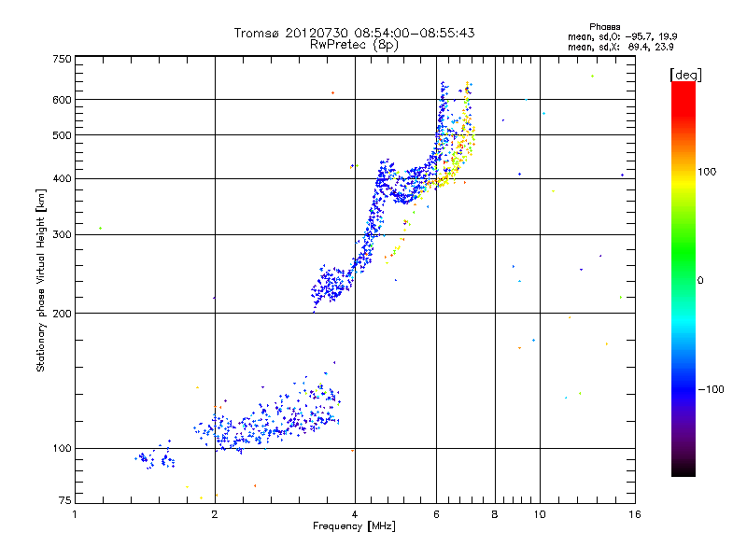Click the plot title 'Tromsø 20120730 08:54:00-08:55:43'

(354, 33)
